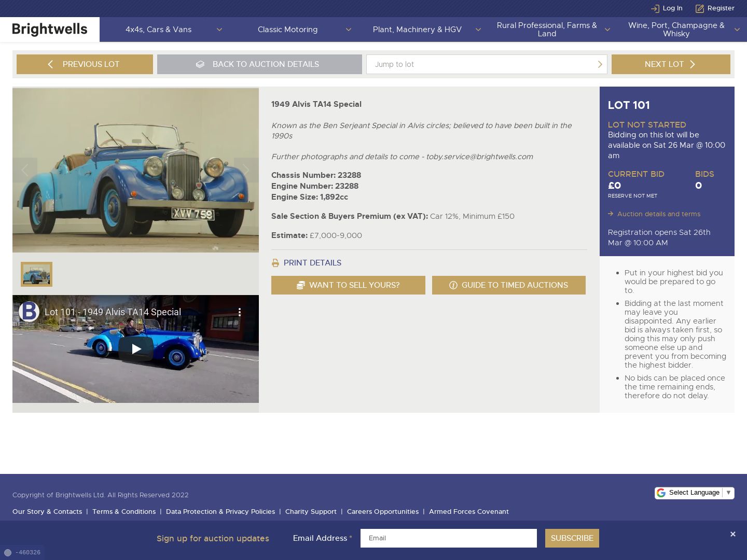Click the Log In link text
Viewport: 747px width, 560px height.
click(x=672, y=8)
